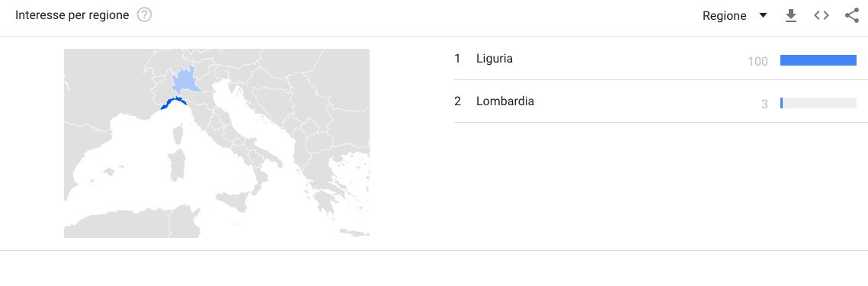Open the embed code icon
This screenshot has width=868, height=286.
tap(822, 15)
